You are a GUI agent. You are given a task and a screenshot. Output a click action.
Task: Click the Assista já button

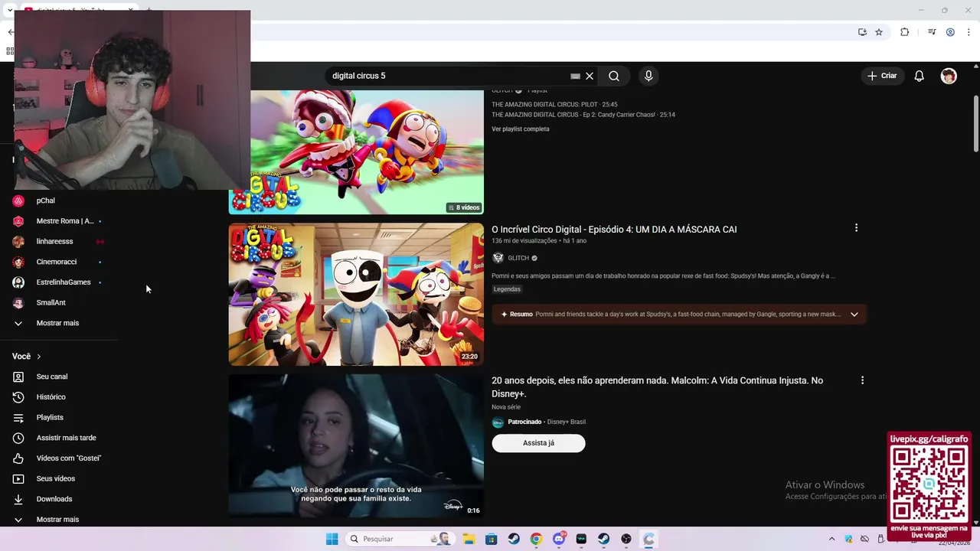coord(538,443)
